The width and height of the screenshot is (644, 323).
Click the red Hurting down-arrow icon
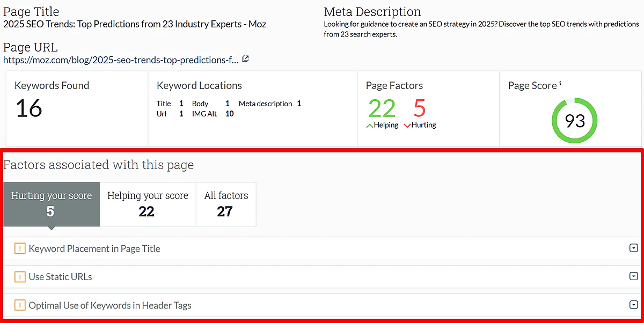click(x=407, y=126)
